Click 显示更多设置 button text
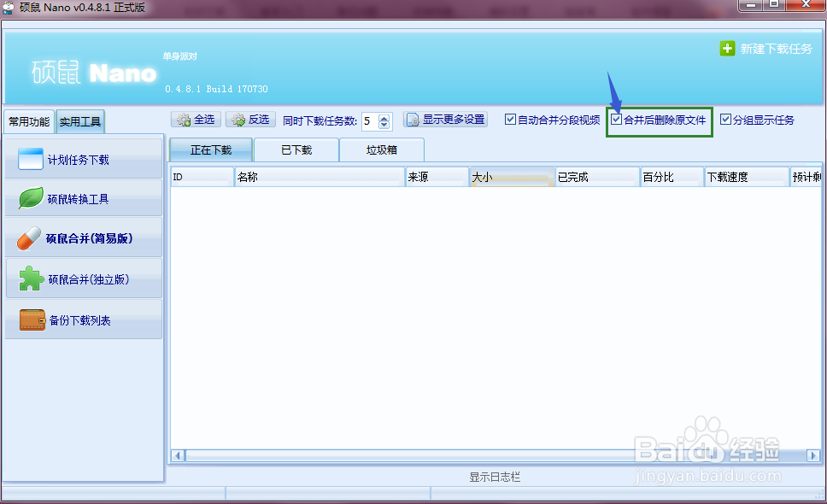The image size is (827, 504). 454,120
